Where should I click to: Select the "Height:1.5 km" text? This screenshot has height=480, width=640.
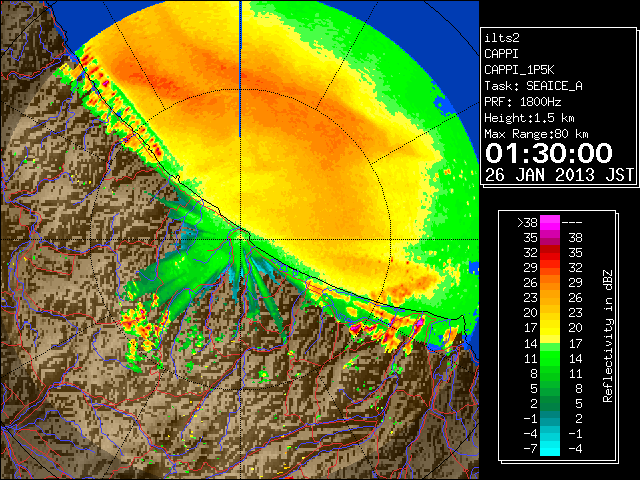click(x=529, y=118)
